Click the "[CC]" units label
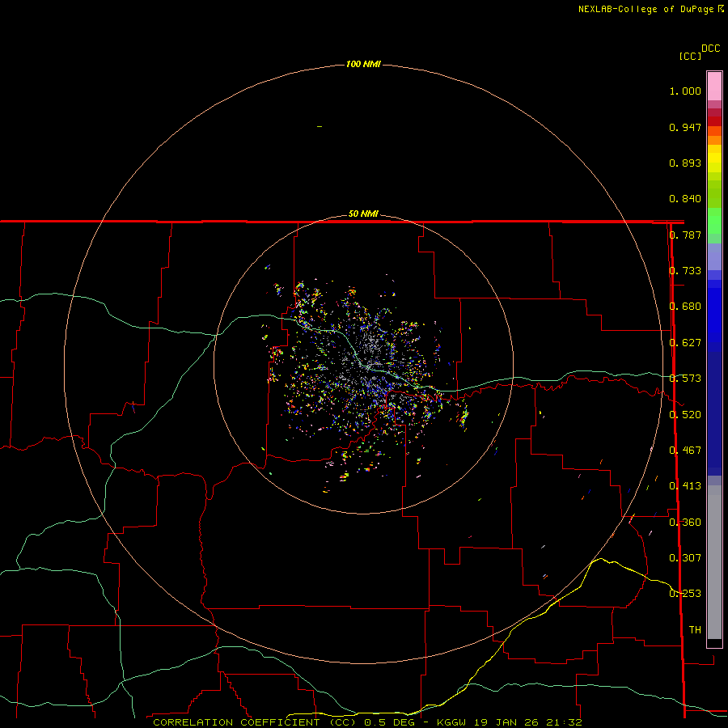 (690, 56)
